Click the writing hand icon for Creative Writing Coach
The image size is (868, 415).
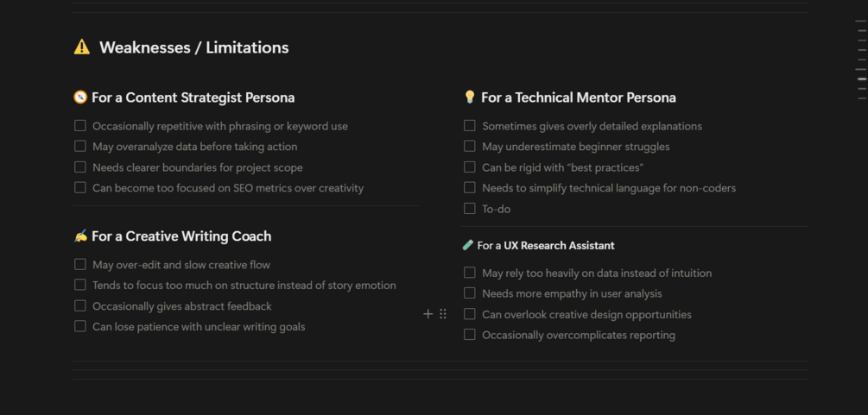click(x=80, y=236)
